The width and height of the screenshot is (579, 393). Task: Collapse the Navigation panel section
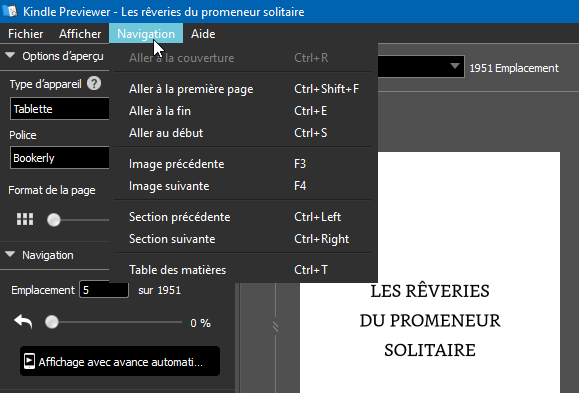pos(10,254)
